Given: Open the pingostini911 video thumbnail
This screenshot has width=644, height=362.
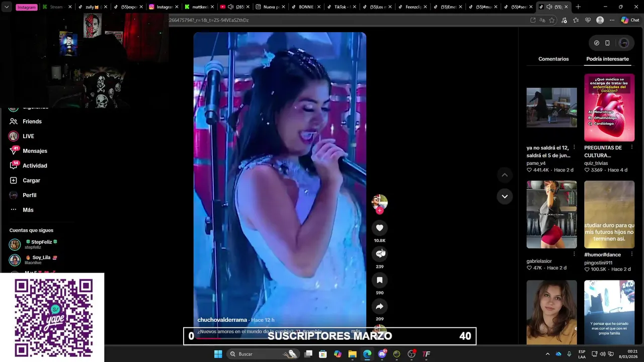Looking at the screenshot, I should tap(609, 215).
